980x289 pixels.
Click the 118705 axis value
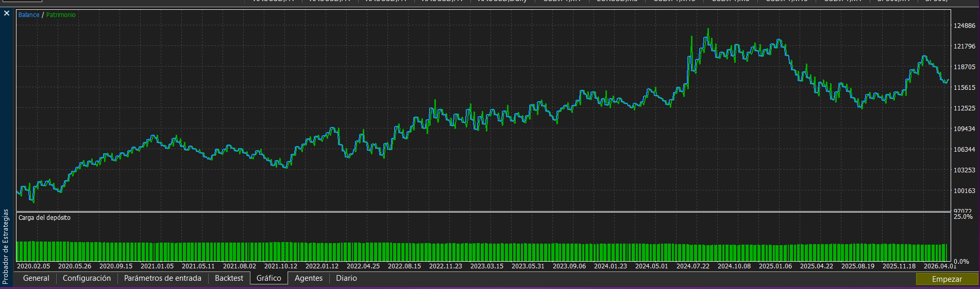(x=964, y=67)
